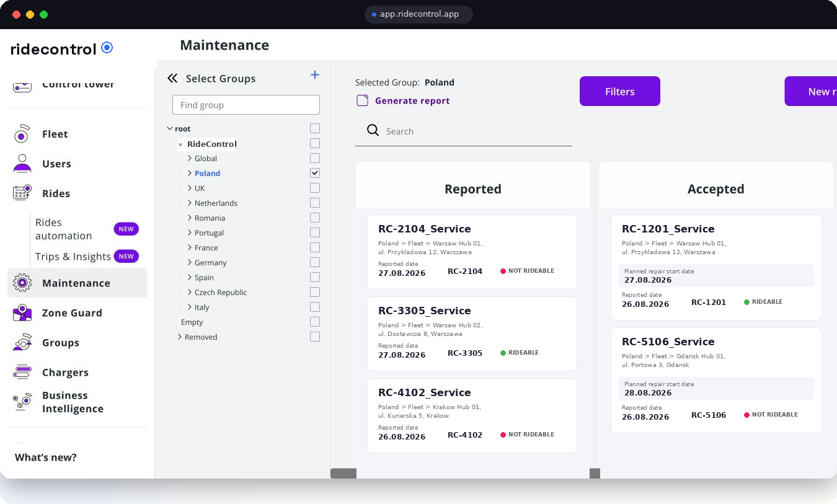Expand the Italy group node
This screenshot has height=504, width=837.
(190, 307)
